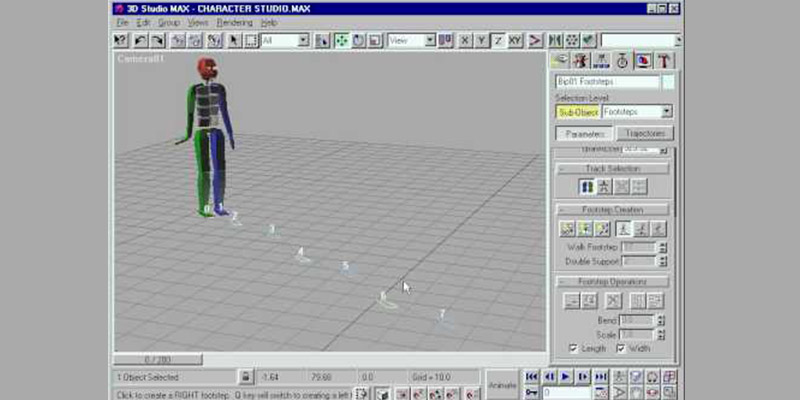Click the Walk Footstep spinner arrows
The height and width of the screenshot is (400, 800).
663,247
